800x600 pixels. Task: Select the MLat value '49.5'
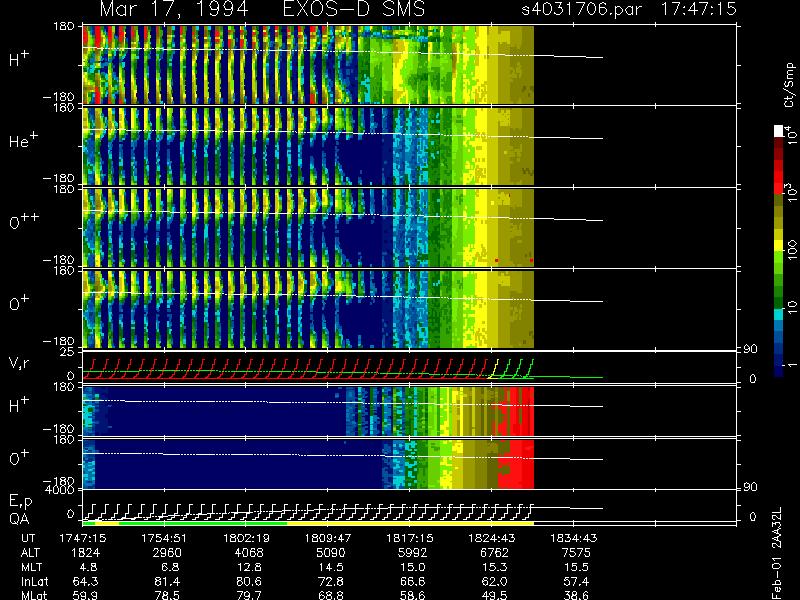(x=494, y=595)
